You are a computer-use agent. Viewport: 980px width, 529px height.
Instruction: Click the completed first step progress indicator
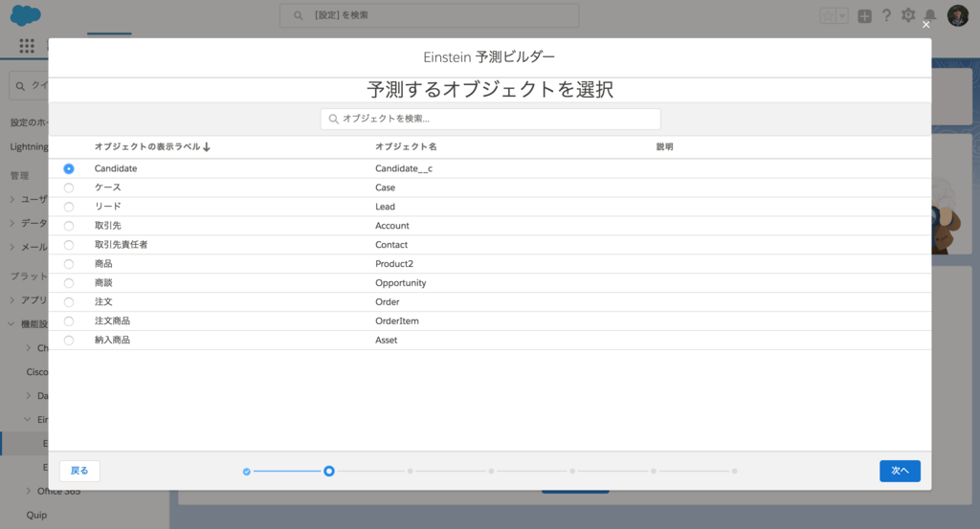coord(246,472)
